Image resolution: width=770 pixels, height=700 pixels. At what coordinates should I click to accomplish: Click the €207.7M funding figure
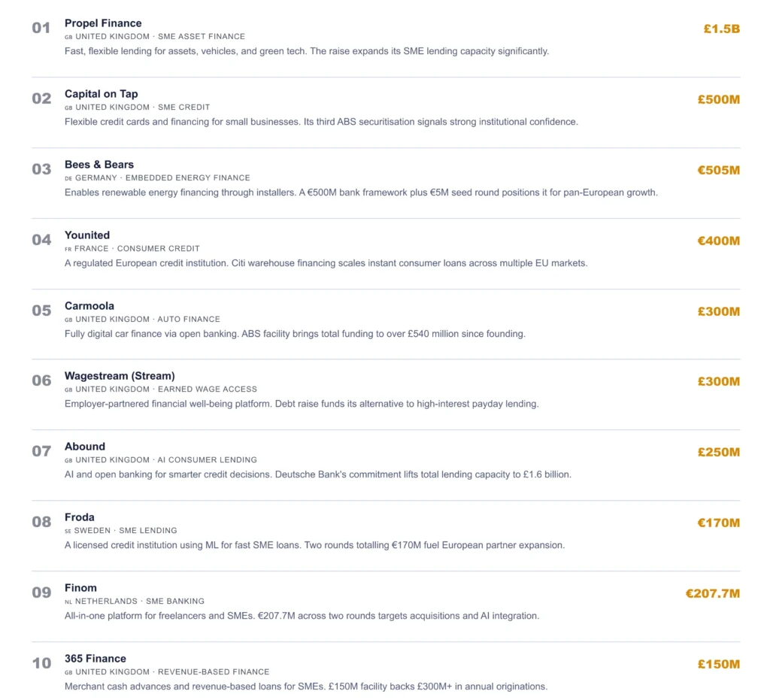tap(712, 593)
